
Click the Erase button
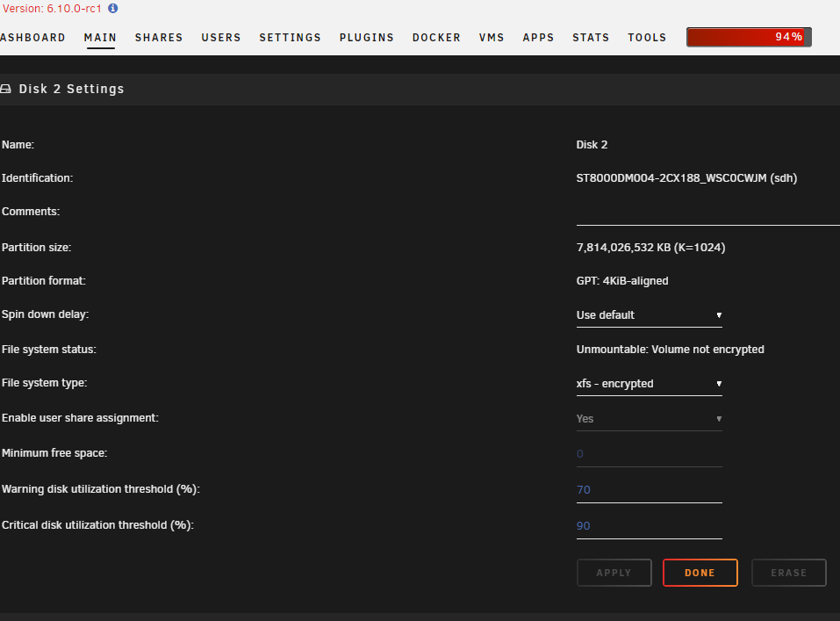coord(789,573)
